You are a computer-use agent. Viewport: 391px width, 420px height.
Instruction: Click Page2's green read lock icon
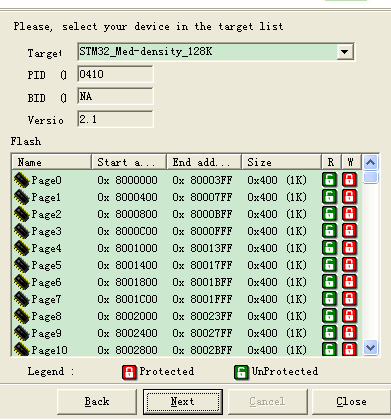[330, 214]
